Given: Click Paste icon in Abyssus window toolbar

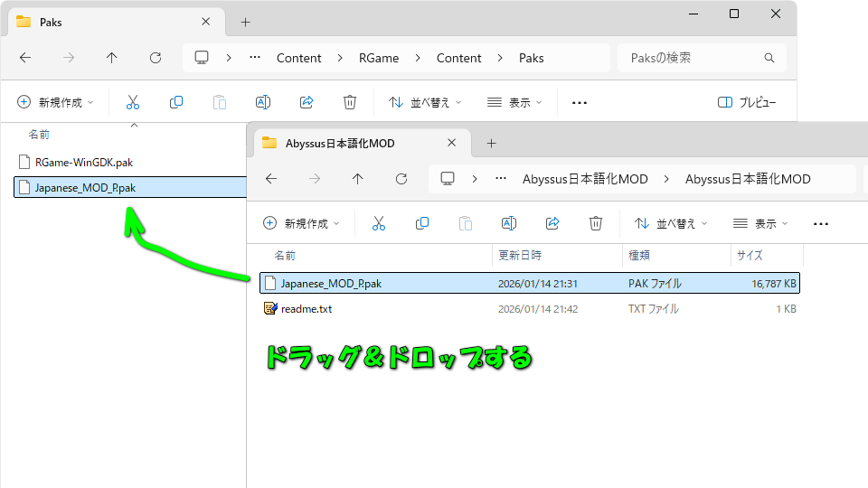Looking at the screenshot, I should click(466, 223).
